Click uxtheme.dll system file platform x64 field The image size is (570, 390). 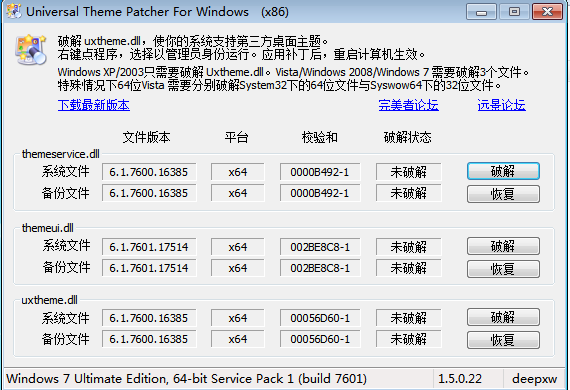[238, 318]
